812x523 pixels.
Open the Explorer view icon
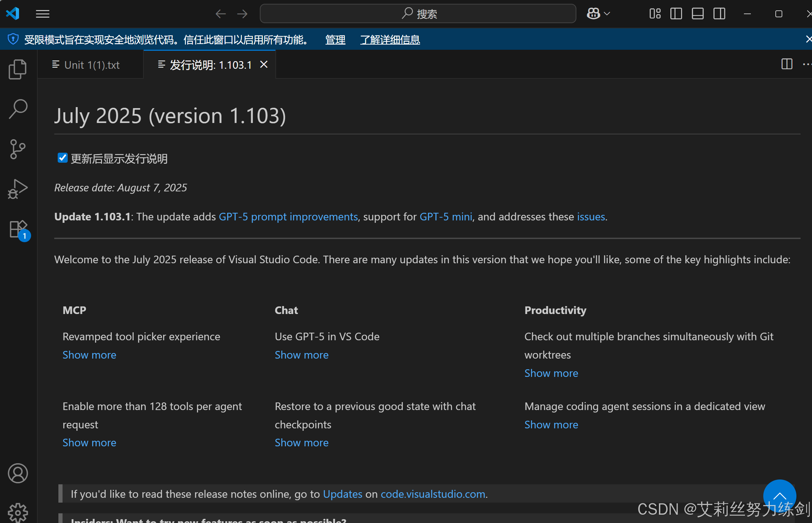[18, 69]
